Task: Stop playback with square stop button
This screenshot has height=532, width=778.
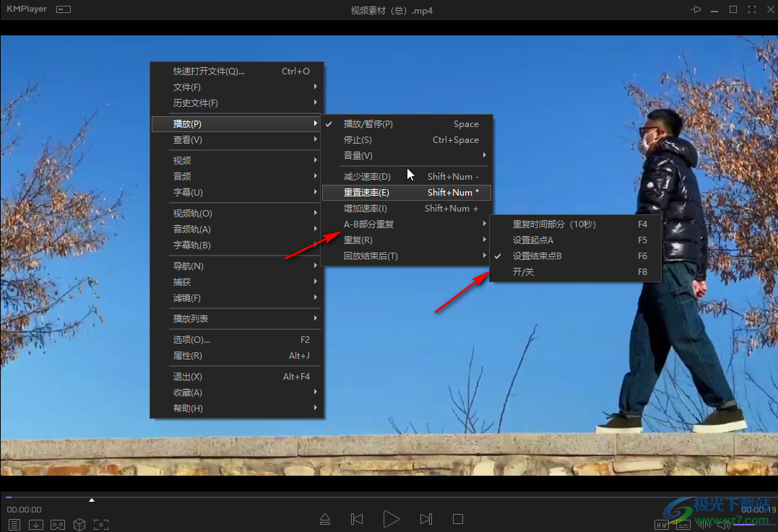Action: tap(458, 519)
